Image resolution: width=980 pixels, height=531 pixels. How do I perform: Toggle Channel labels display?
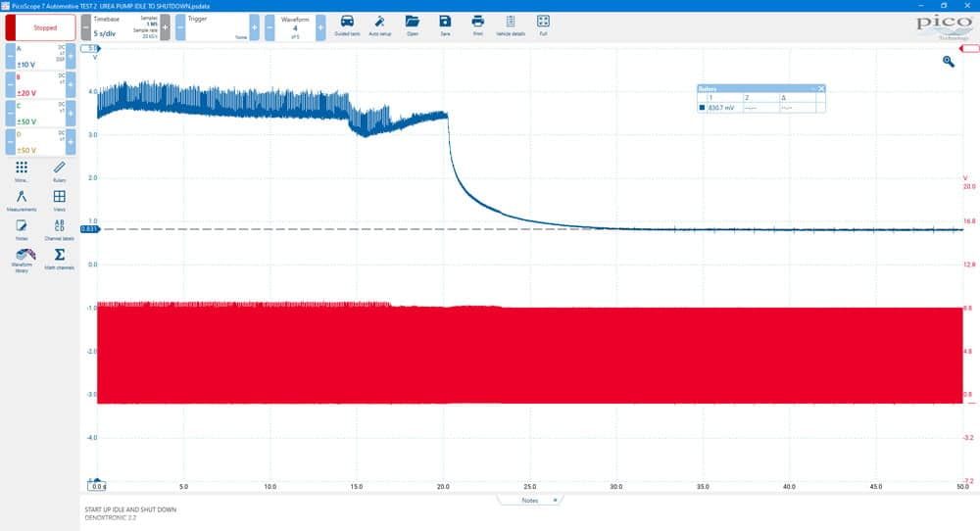point(60,230)
